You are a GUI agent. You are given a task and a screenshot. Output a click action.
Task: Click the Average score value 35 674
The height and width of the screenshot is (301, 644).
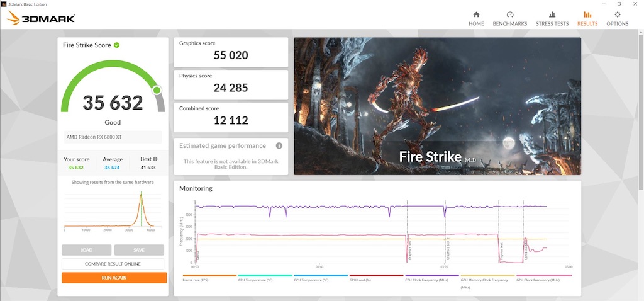112,168
